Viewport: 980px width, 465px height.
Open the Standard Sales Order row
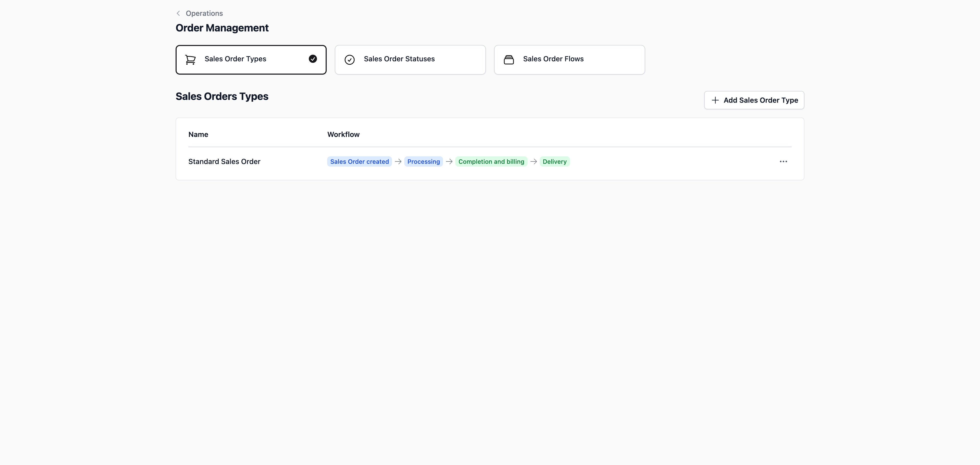click(224, 161)
